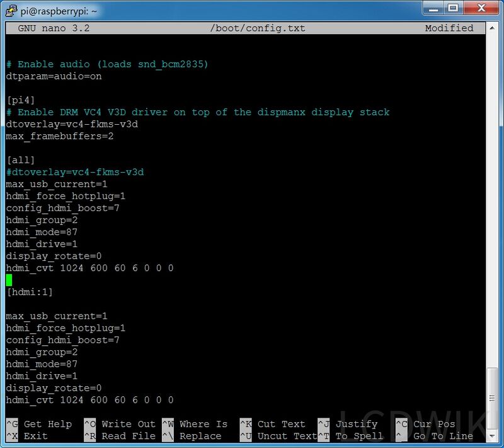Click the max_framebuffers=2 line

60,136
